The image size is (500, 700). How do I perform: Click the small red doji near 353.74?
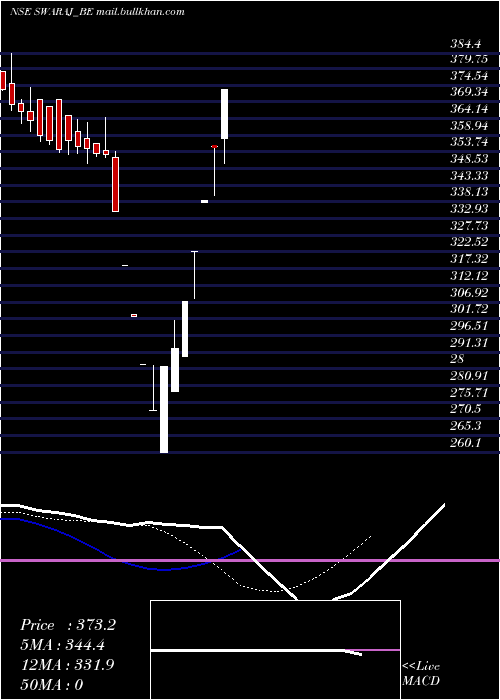(214, 146)
